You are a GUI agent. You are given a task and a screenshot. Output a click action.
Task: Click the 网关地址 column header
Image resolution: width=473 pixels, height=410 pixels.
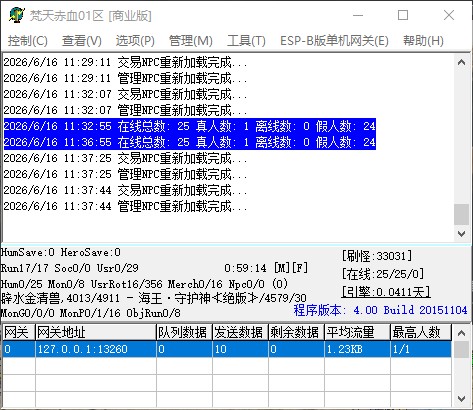pos(96,333)
